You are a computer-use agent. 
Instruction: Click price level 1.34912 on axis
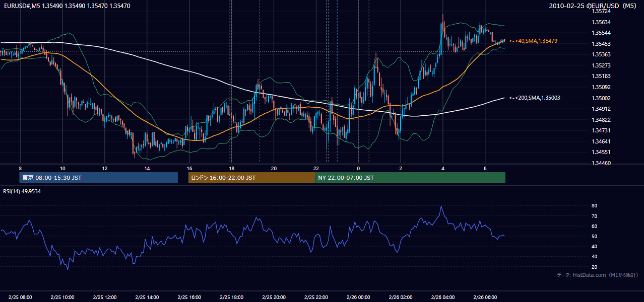click(601, 109)
